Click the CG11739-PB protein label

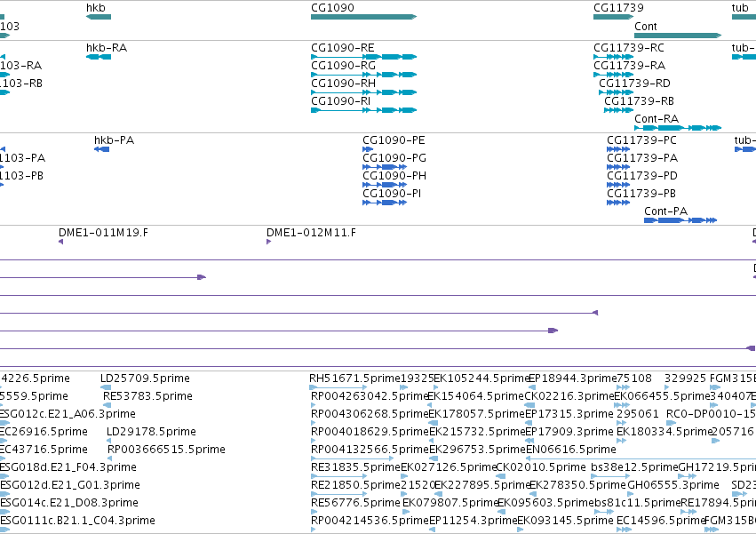click(x=641, y=194)
